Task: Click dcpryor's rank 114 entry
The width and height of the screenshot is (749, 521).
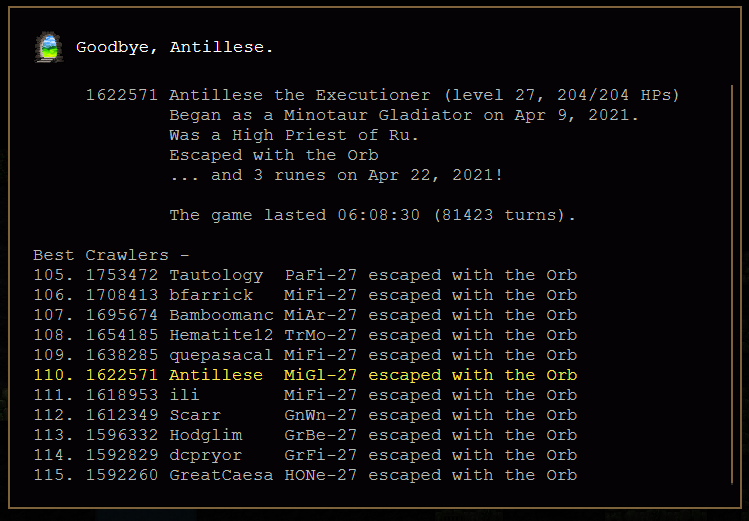Action: tap(305, 455)
